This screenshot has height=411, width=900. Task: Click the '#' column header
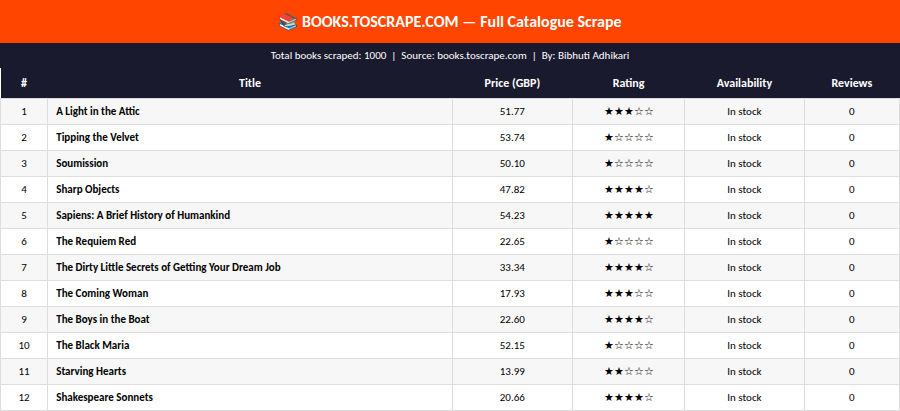(x=24, y=83)
